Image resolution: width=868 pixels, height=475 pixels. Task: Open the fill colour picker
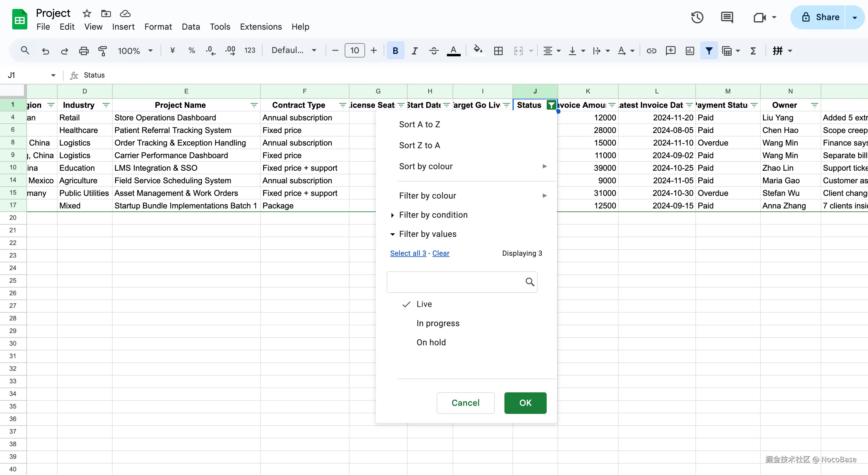click(x=477, y=51)
